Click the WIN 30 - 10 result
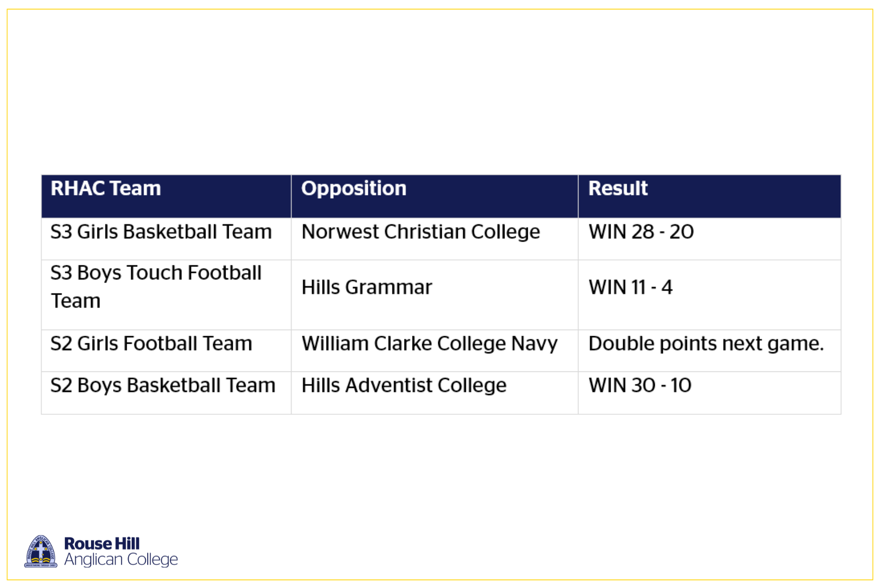 tap(640, 385)
